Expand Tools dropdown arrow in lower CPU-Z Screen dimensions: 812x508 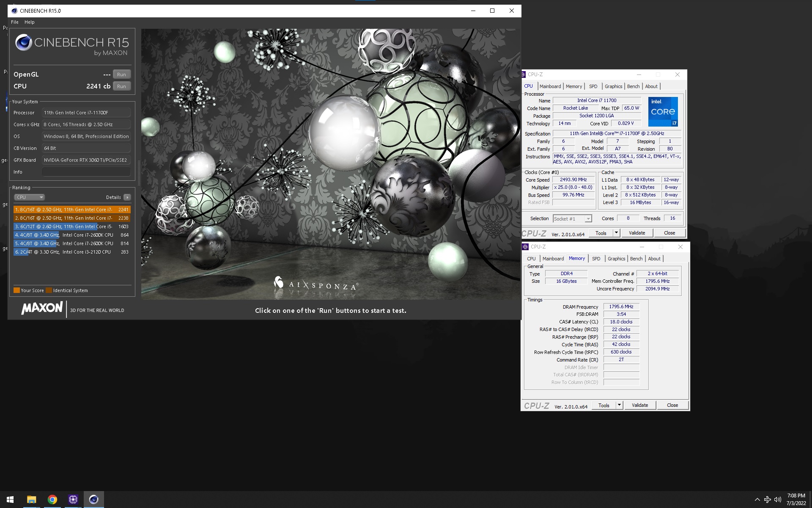[619, 406]
